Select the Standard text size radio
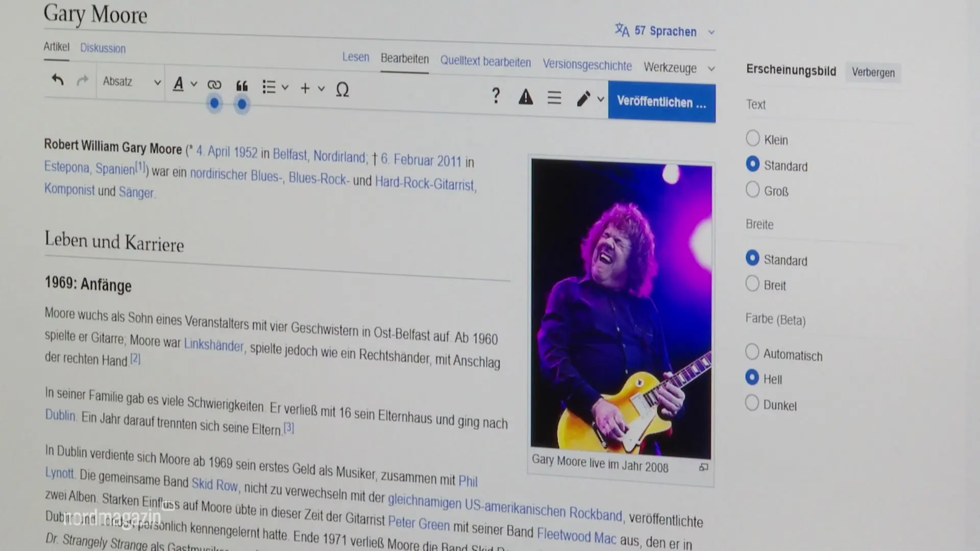The image size is (980, 551). pos(753,164)
